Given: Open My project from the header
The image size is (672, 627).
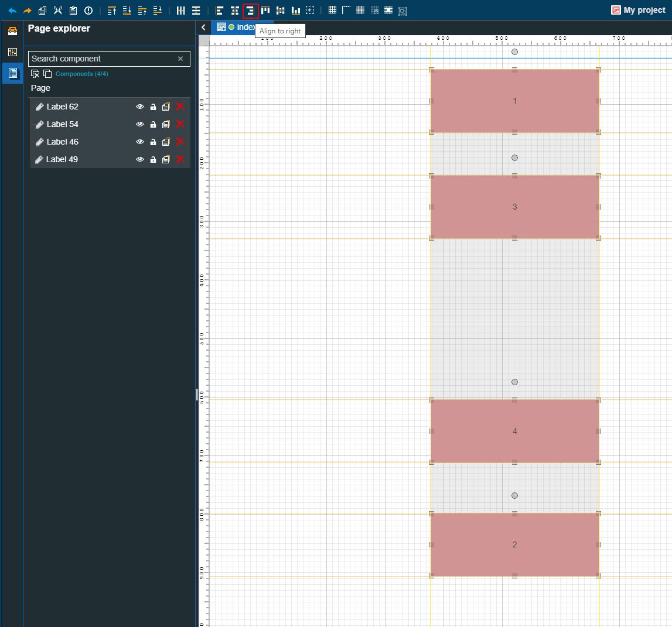Looking at the screenshot, I should [x=638, y=10].
